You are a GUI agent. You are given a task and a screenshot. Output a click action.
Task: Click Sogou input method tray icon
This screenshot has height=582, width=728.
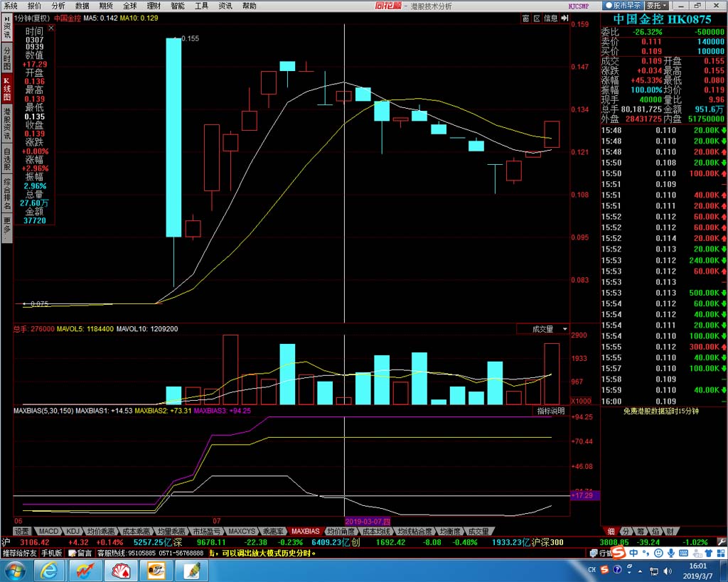tap(604, 569)
